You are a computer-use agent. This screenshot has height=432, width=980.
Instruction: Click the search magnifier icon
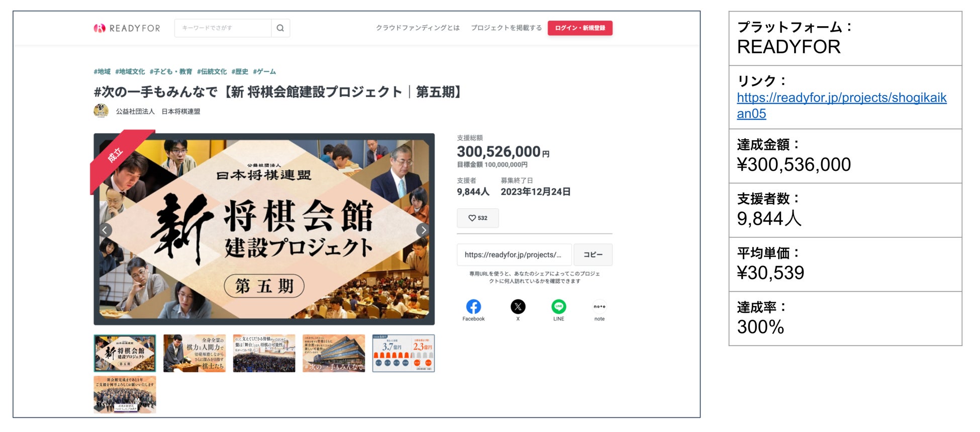[x=280, y=28]
